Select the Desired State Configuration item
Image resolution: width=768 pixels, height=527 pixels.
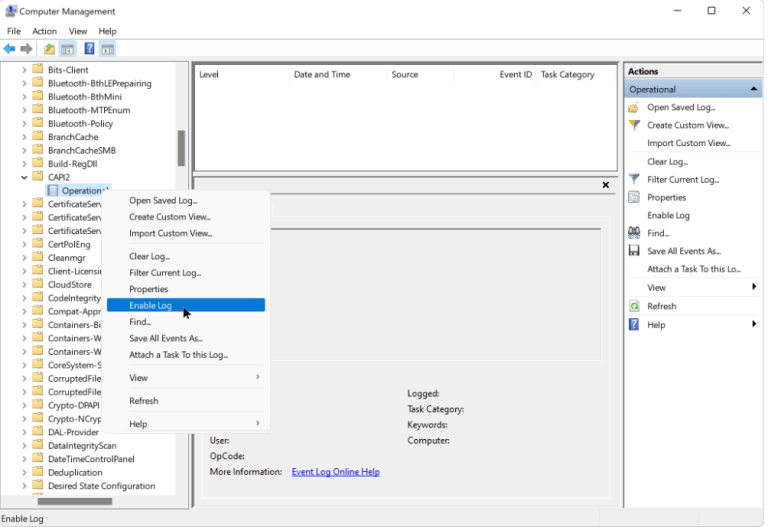coord(101,486)
